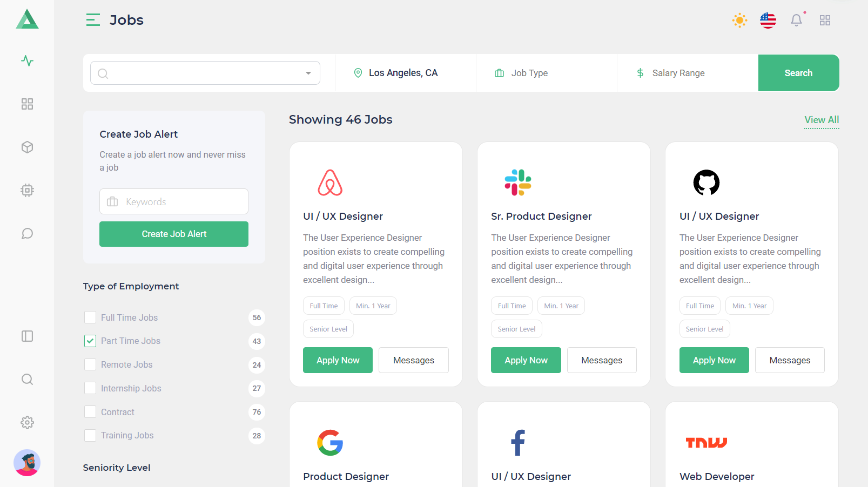Viewport: 868px width, 487px height.
Task: Open the Salary Range selector
Action: point(688,73)
